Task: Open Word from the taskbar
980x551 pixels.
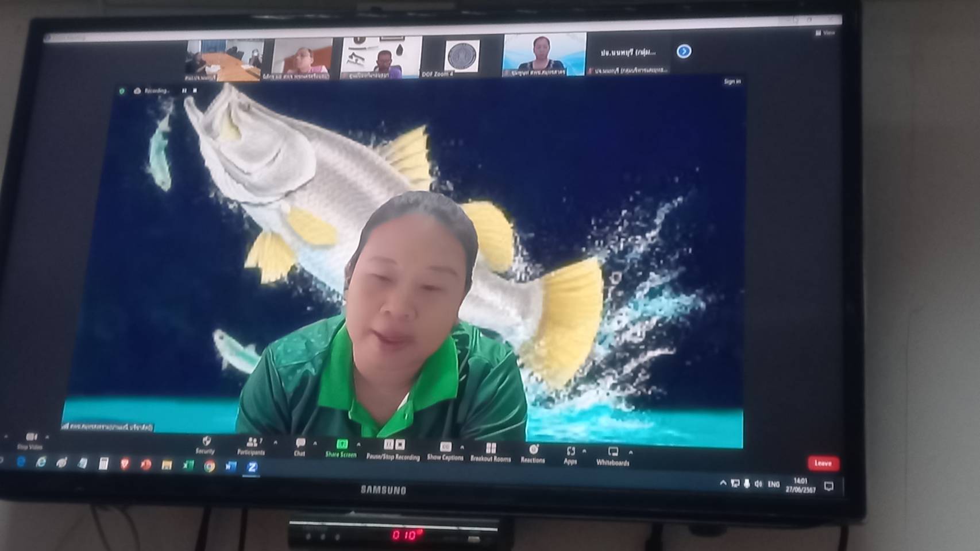Action: (231, 467)
